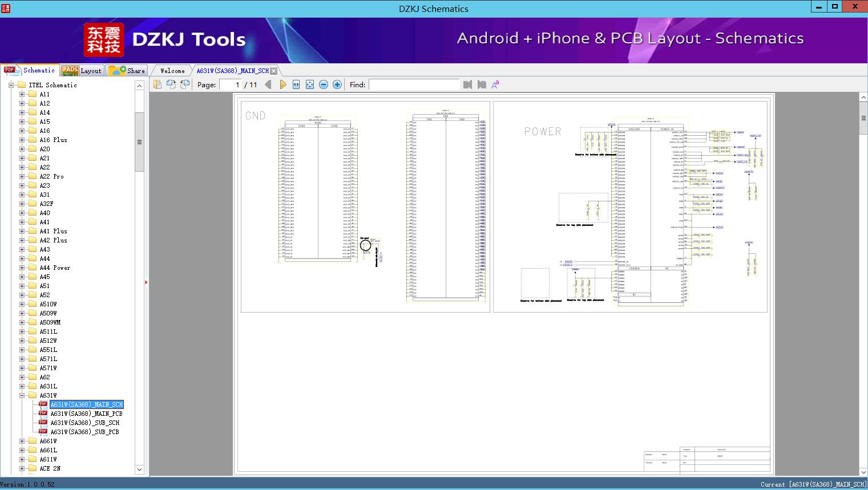Viewport: 868px width, 490px height.
Task: Select the A611W folder
Action: [48, 459]
